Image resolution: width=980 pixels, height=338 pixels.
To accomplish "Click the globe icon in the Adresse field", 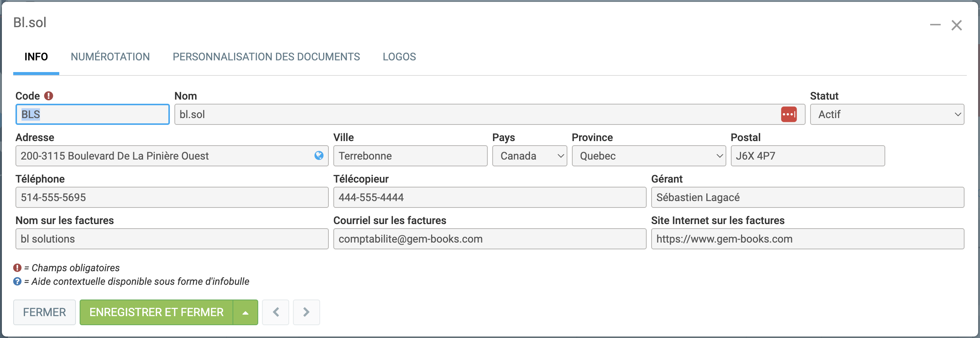I will (x=319, y=155).
